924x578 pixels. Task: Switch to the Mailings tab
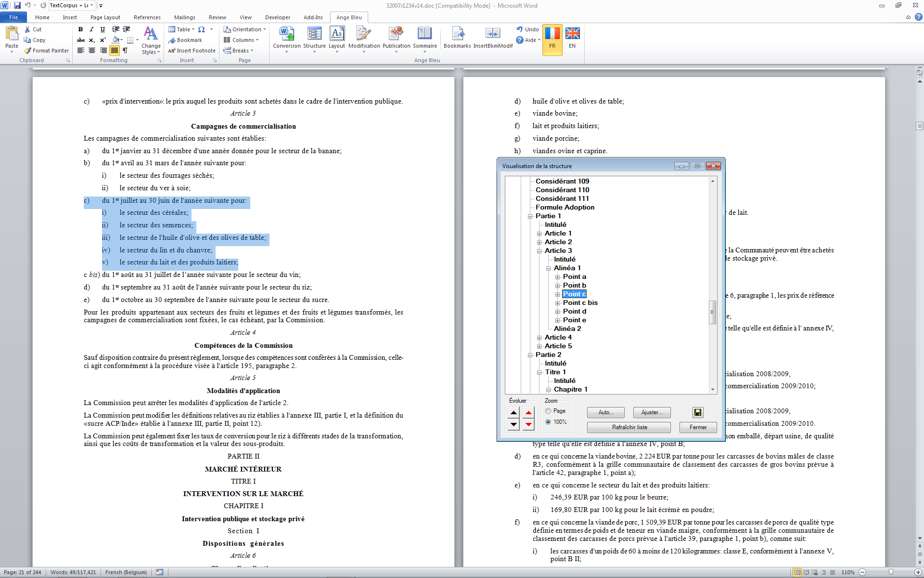tap(185, 17)
